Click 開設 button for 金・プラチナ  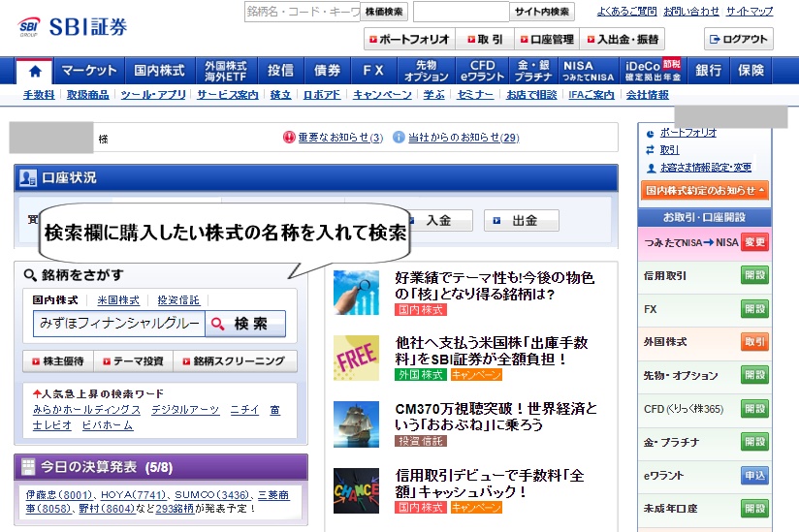pos(754,442)
